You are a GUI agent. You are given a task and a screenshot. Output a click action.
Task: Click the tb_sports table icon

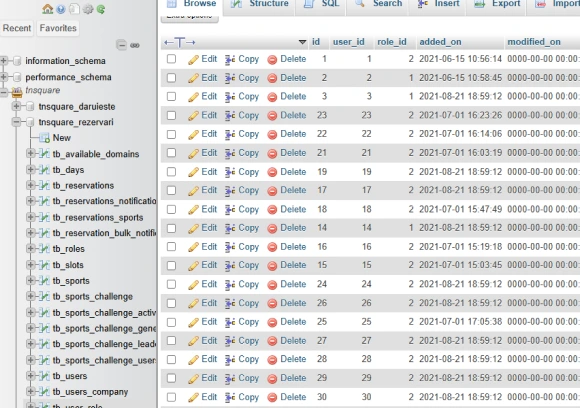click(44, 280)
